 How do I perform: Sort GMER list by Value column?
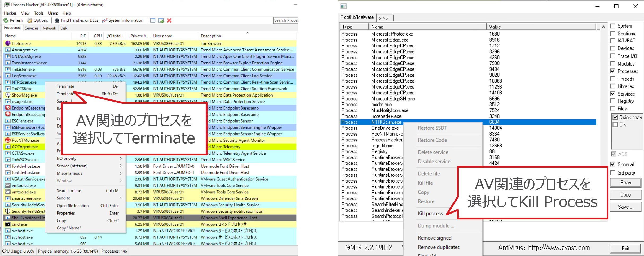pyautogui.click(x=541, y=27)
